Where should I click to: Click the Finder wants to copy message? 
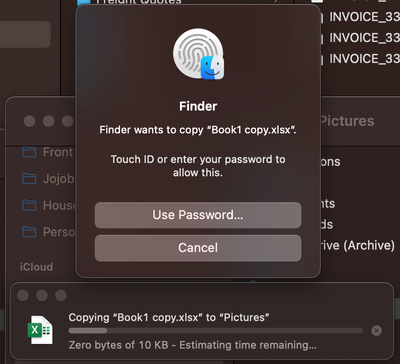198,130
